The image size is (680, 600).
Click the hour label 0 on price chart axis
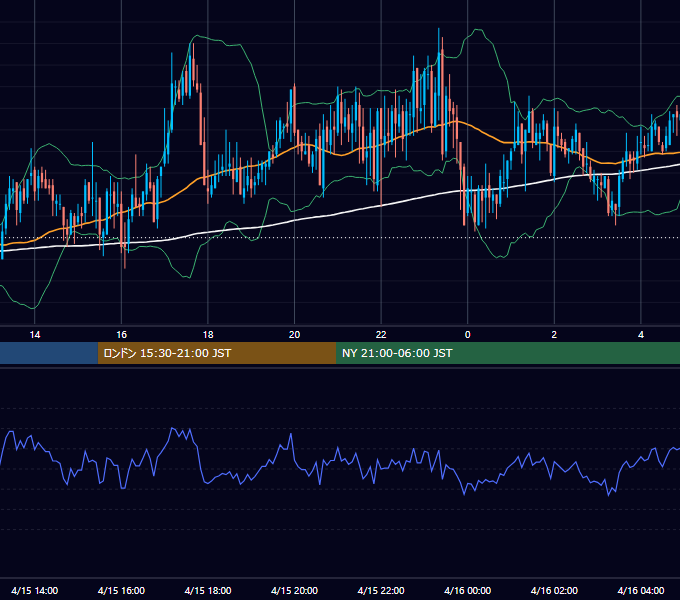[x=468, y=335]
